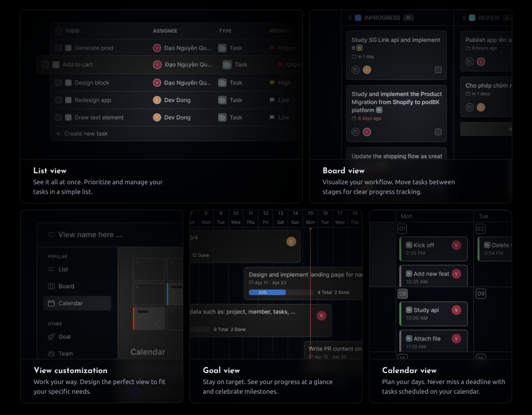Select Goal in the view type menu
Viewport: 532px width, 415px height.
[x=77, y=337]
